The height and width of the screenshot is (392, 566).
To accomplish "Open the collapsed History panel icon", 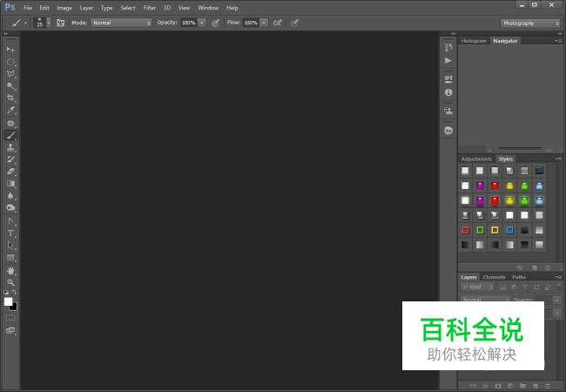I will [x=448, y=47].
